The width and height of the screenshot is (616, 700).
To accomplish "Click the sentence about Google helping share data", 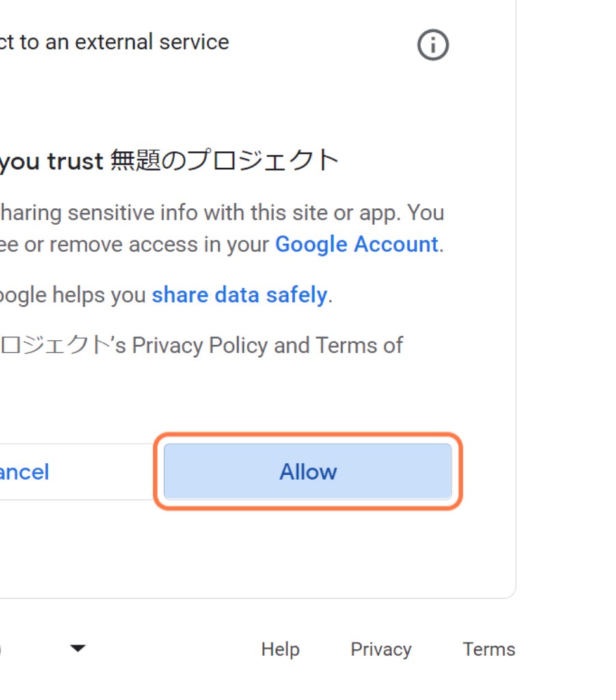I will 166,295.
